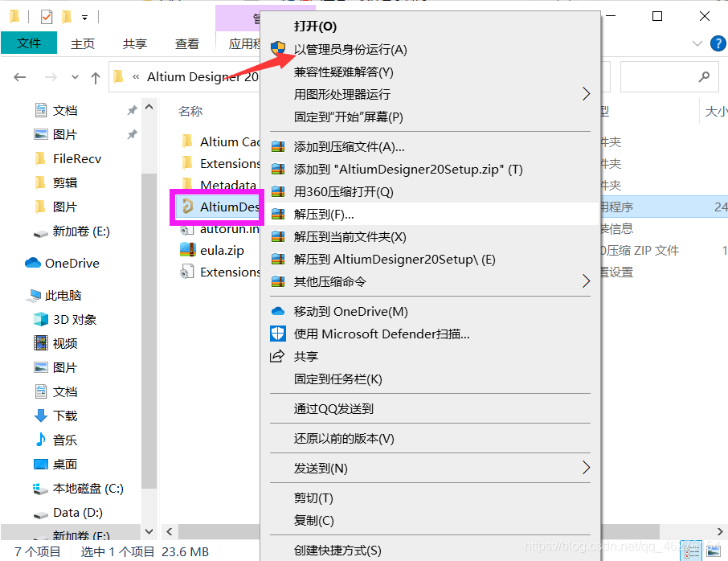Viewport: 728px width, 561px height.
Task: Open recent locations dropdown arrow
Action: (x=75, y=77)
